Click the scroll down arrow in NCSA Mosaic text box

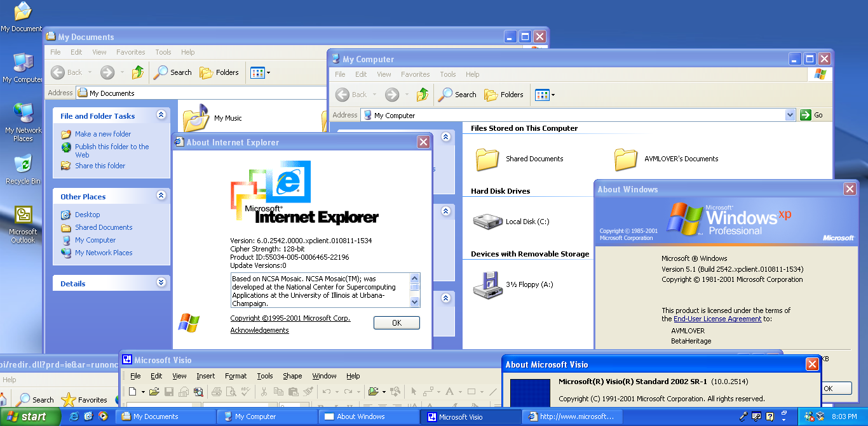[x=415, y=302]
